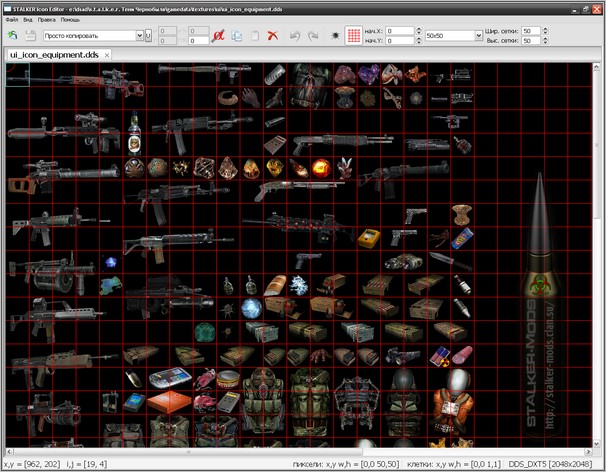The width and height of the screenshot is (606, 472).
Task: Select the canned food tin icon
Action: 228,380
